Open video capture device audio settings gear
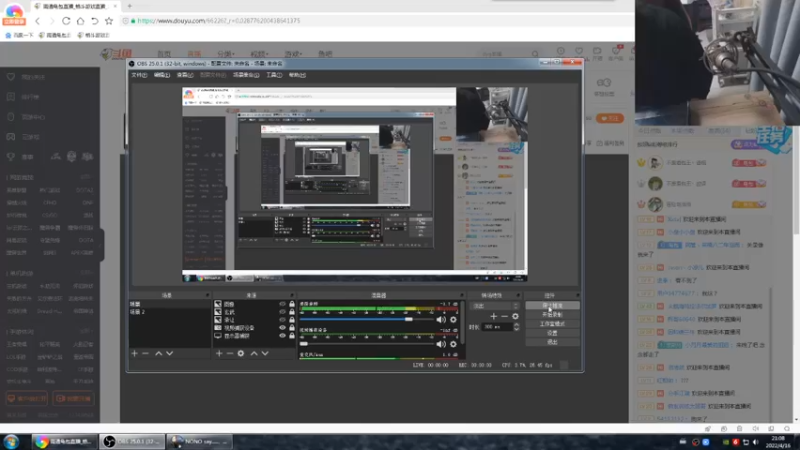This screenshot has width=800, height=450. pyautogui.click(x=453, y=344)
